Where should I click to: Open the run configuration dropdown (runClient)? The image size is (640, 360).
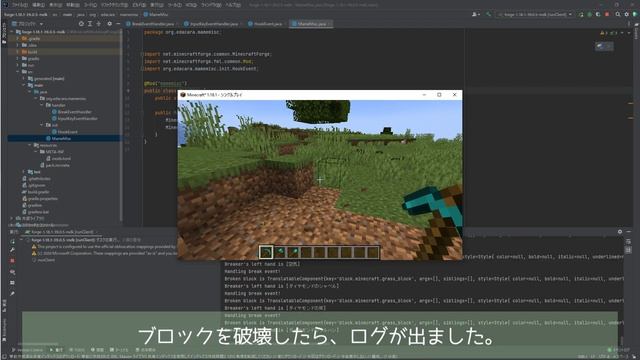pos(535,14)
